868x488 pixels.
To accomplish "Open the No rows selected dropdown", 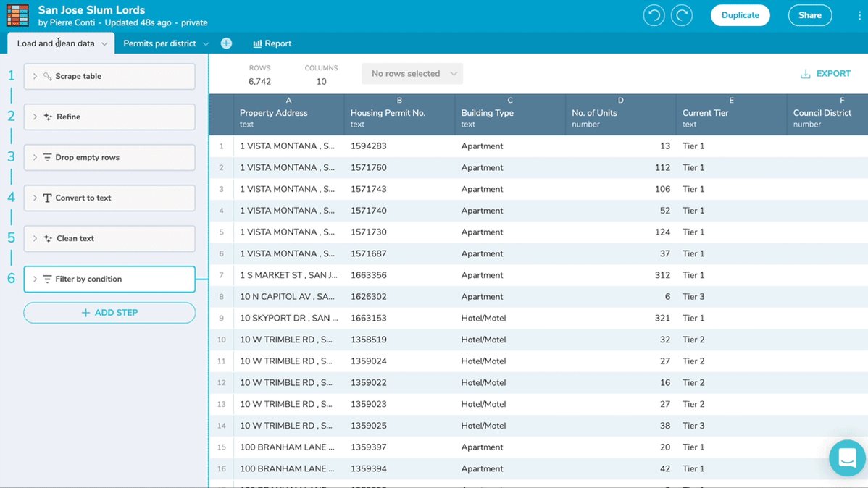I will [x=412, y=74].
